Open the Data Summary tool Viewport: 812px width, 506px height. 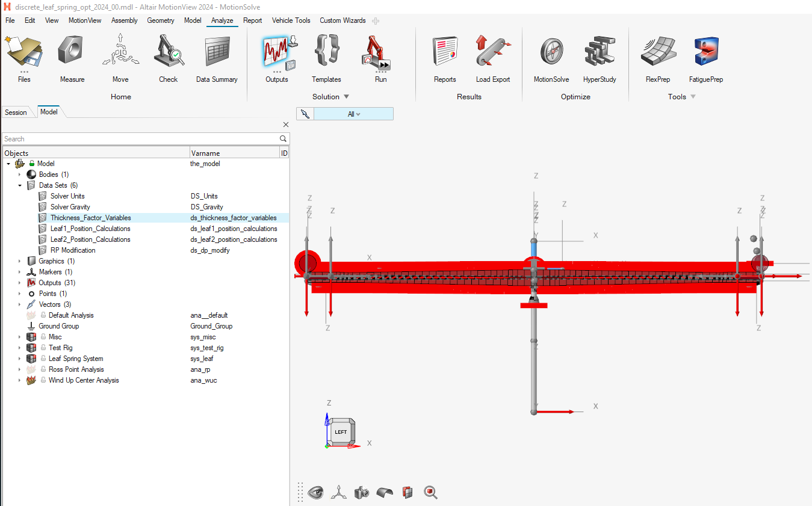[x=217, y=58]
